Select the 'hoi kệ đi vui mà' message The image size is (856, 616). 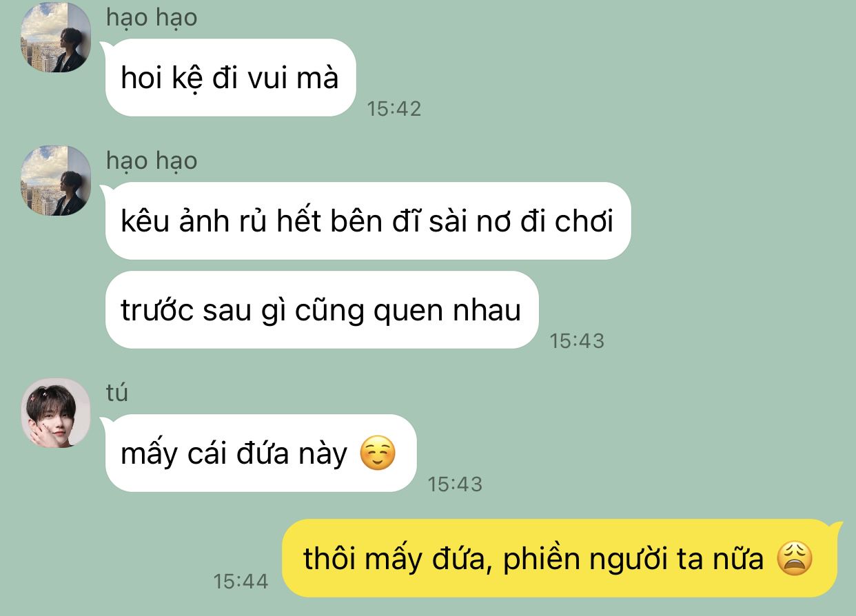coord(230,77)
